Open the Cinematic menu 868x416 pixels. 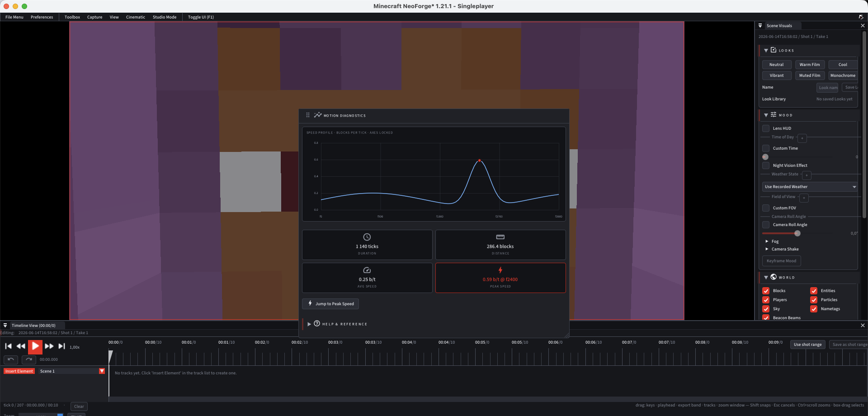136,17
